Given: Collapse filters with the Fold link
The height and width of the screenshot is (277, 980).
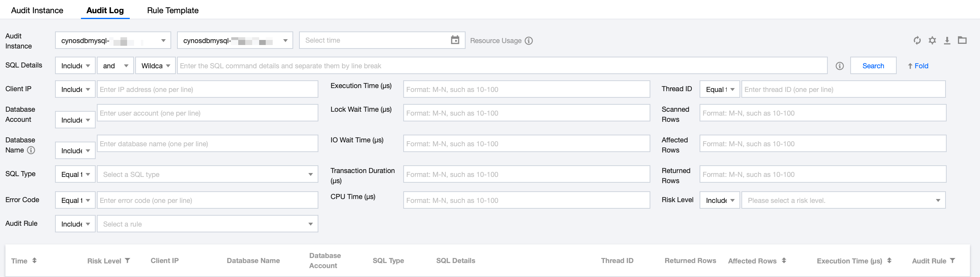Looking at the screenshot, I should tap(918, 66).
